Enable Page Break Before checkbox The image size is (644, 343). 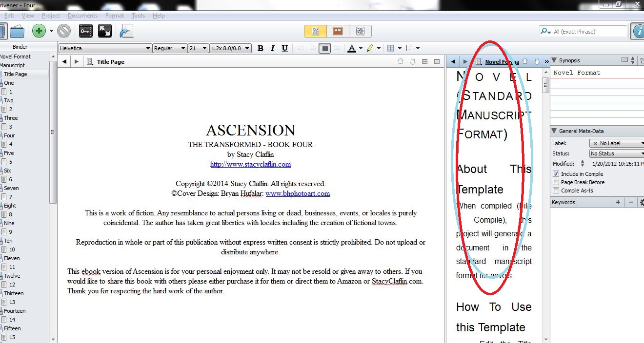click(x=556, y=182)
